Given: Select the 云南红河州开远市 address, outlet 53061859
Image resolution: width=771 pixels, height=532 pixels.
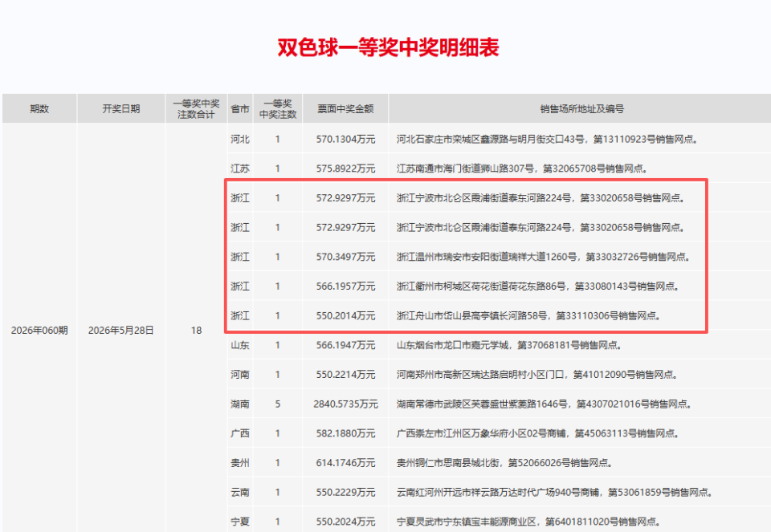Looking at the screenshot, I should click(555, 492).
